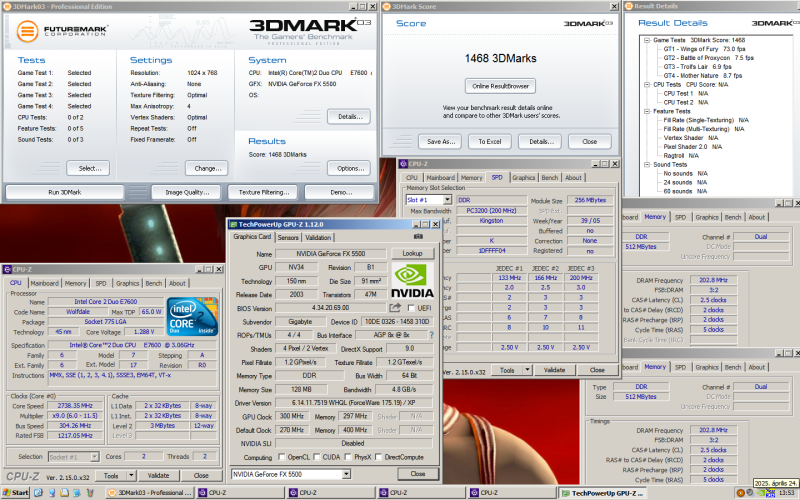Open the Slot #1 memory slot dropdown
The width and height of the screenshot is (800, 500).
[x=447, y=200]
